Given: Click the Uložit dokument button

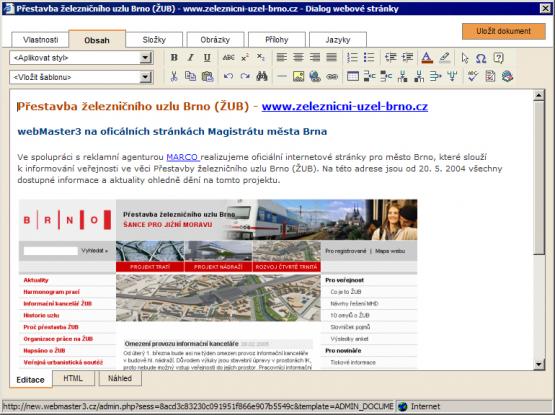Looking at the screenshot, I should tap(503, 31).
